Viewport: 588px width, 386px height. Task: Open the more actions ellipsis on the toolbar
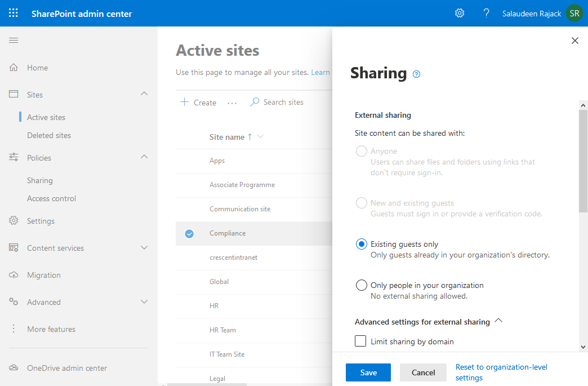point(232,103)
